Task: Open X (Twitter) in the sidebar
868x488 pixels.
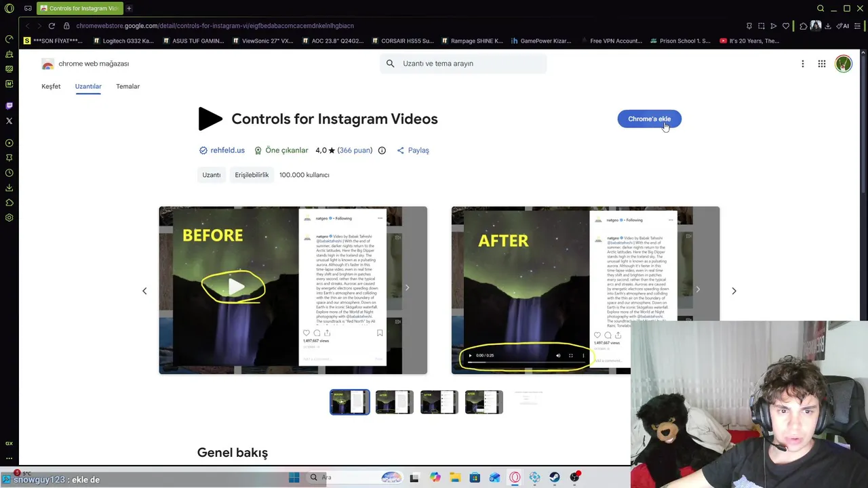Action: (x=9, y=121)
